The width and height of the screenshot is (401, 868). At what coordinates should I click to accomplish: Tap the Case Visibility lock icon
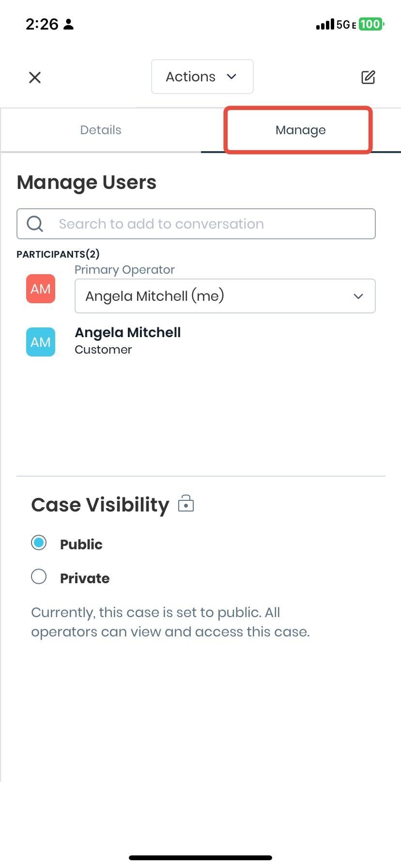[x=186, y=504]
